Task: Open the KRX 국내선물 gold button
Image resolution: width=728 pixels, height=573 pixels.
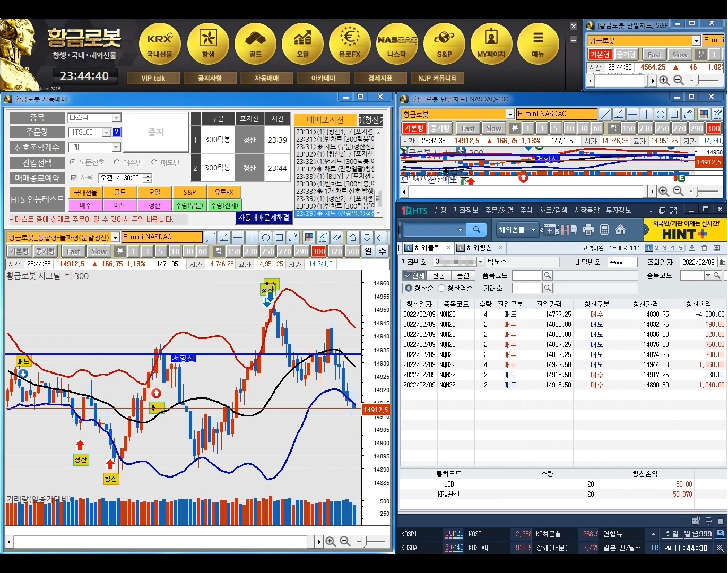Action: click(x=160, y=44)
